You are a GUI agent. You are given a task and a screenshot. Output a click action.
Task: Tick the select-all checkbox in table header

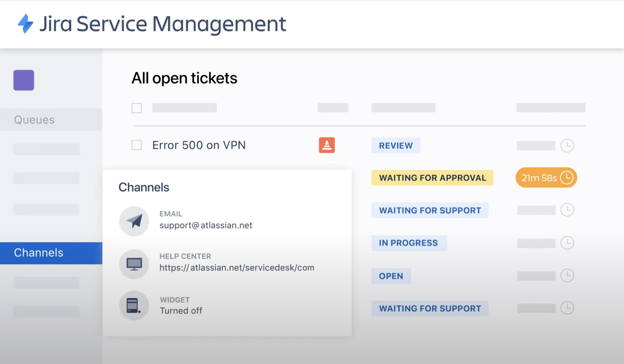[137, 108]
